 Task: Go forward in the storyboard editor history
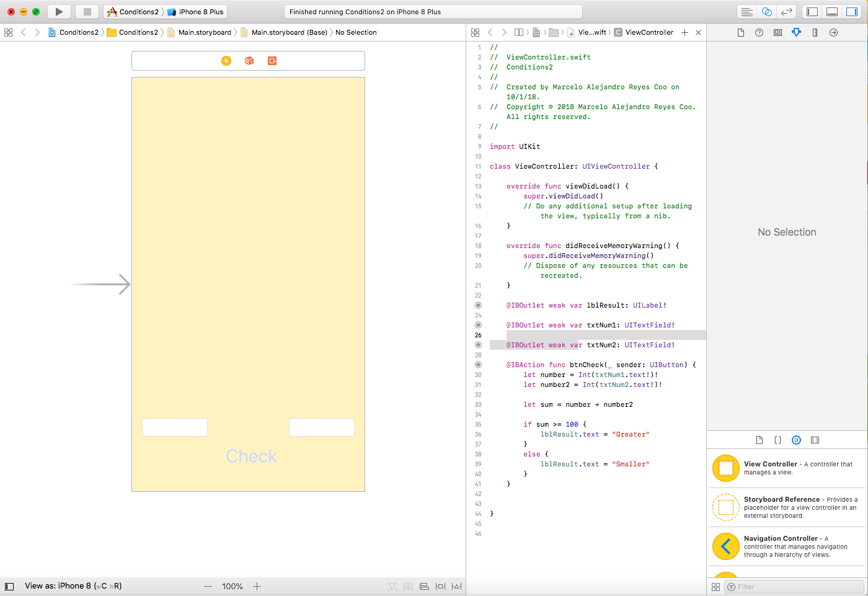pyautogui.click(x=37, y=32)
